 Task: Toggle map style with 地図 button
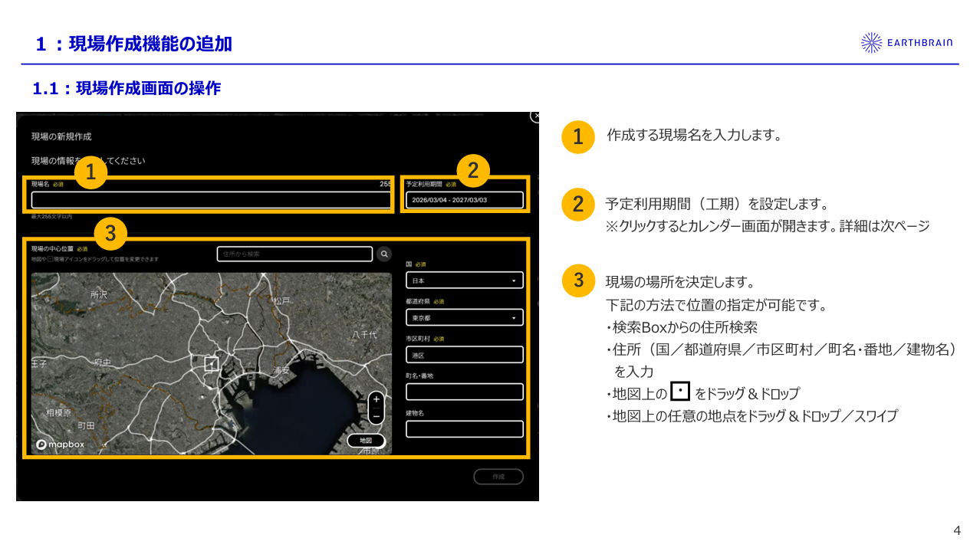coord(366,441)
